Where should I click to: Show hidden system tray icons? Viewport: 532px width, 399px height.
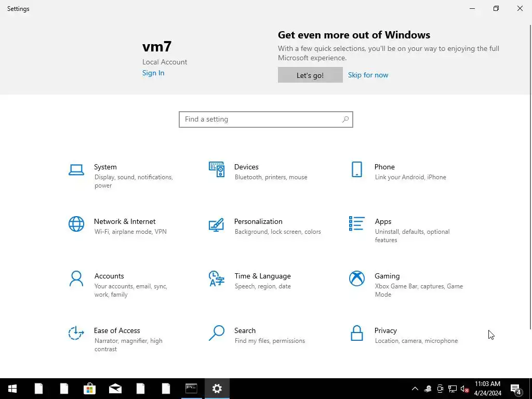click(415, 389)
